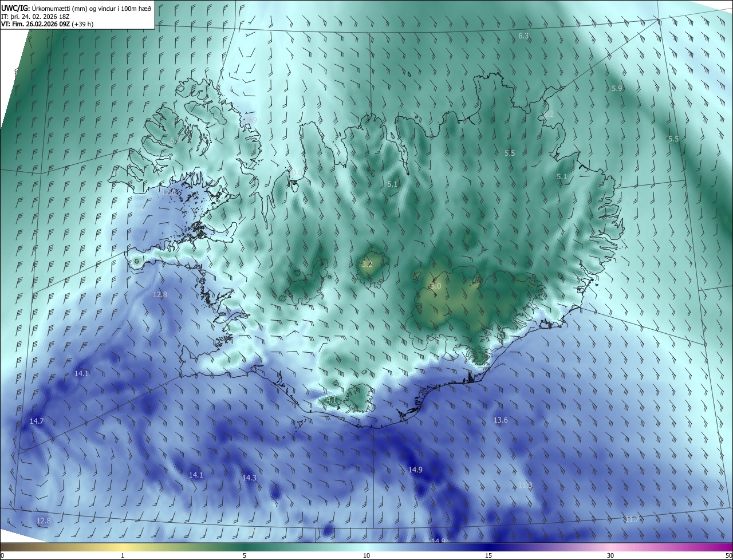Click the 6.9 value label over the Westfjords
733x560 pixels.
(176, 140)
